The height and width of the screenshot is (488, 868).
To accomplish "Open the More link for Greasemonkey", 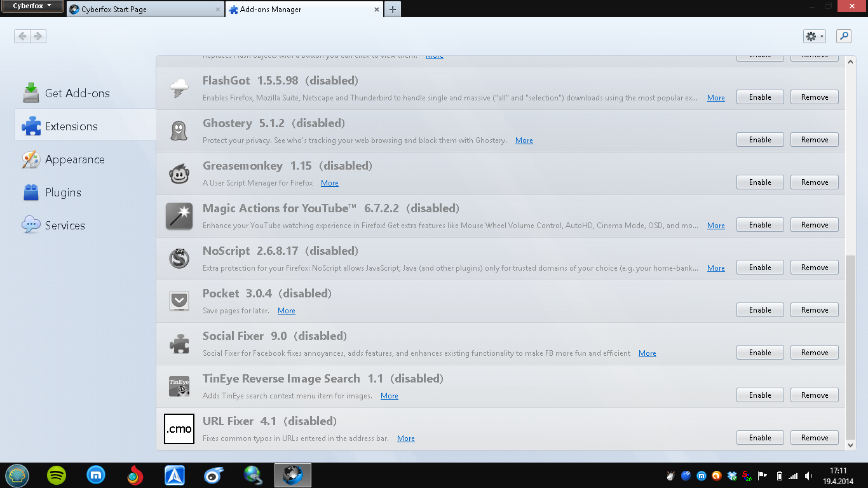I will click(330, 183).
